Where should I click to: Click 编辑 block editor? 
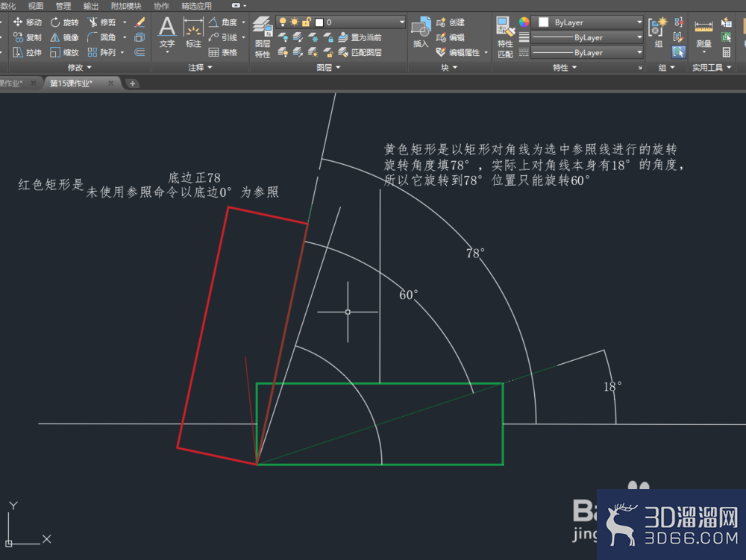451,37
